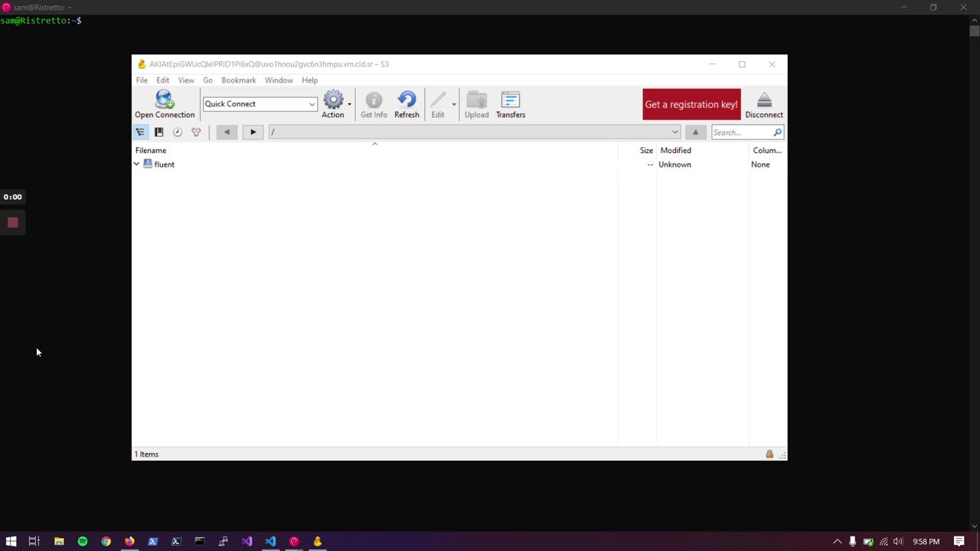Screen dimensions: 980x551
Task: Open File Explorer from the taskbar
Action: point(59,541)
